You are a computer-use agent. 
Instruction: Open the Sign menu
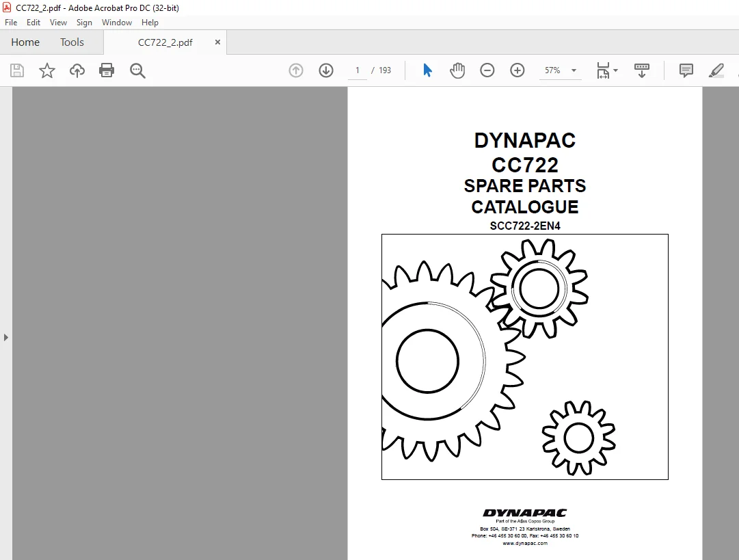(84, 22)
